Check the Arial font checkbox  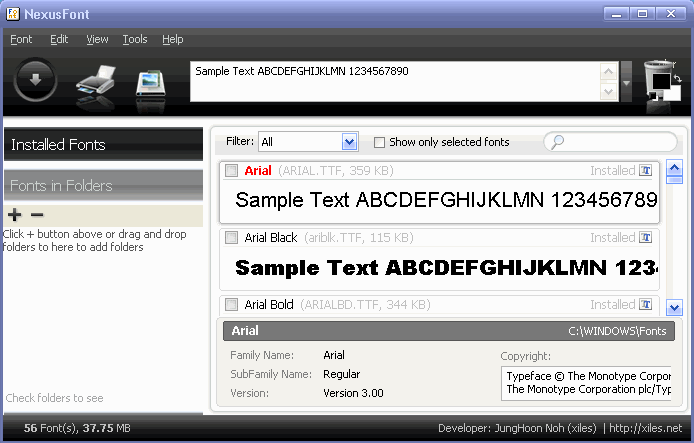pyautogui.click(x=232, y=171)
